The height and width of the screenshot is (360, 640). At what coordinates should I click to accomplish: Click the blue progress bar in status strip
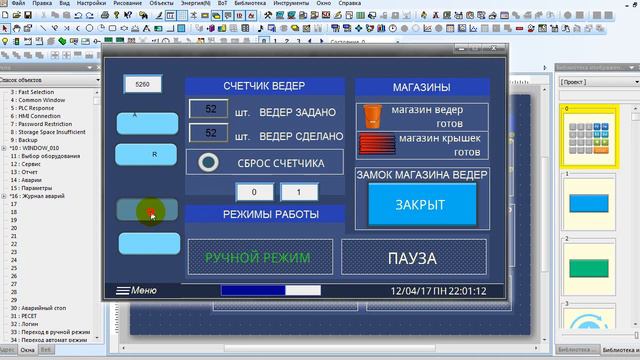pyautogui.click(x=271, y=291)
